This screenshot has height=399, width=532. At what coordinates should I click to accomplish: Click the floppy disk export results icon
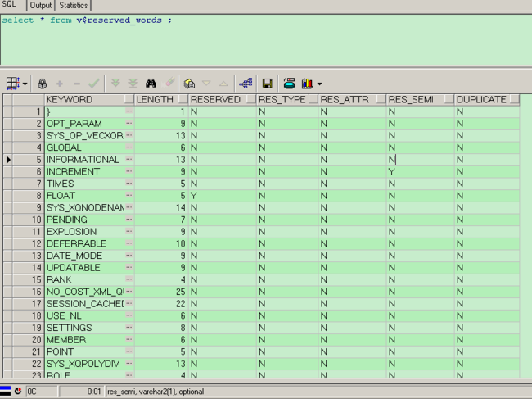coord(268,84)
